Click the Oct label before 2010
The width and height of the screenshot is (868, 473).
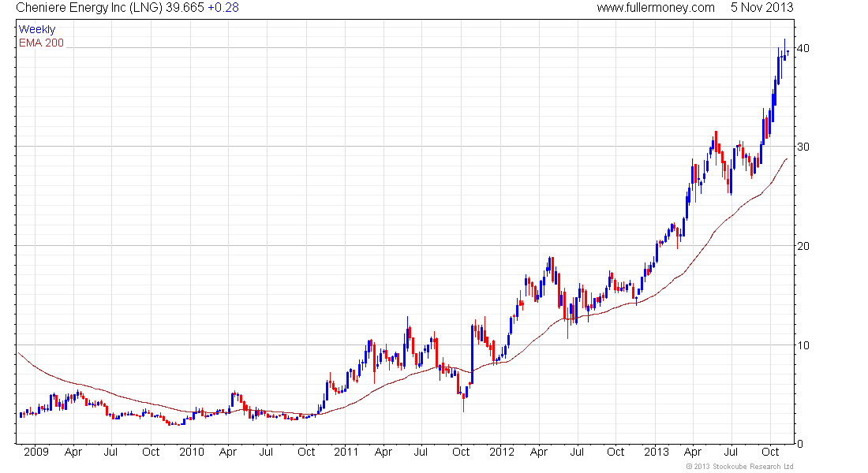[151, 452]
